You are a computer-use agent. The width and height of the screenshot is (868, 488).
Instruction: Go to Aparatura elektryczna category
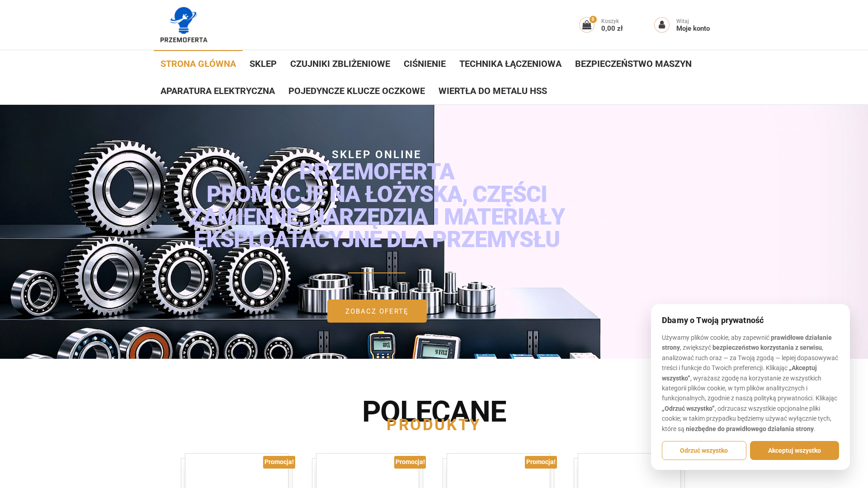pos(217,91)
